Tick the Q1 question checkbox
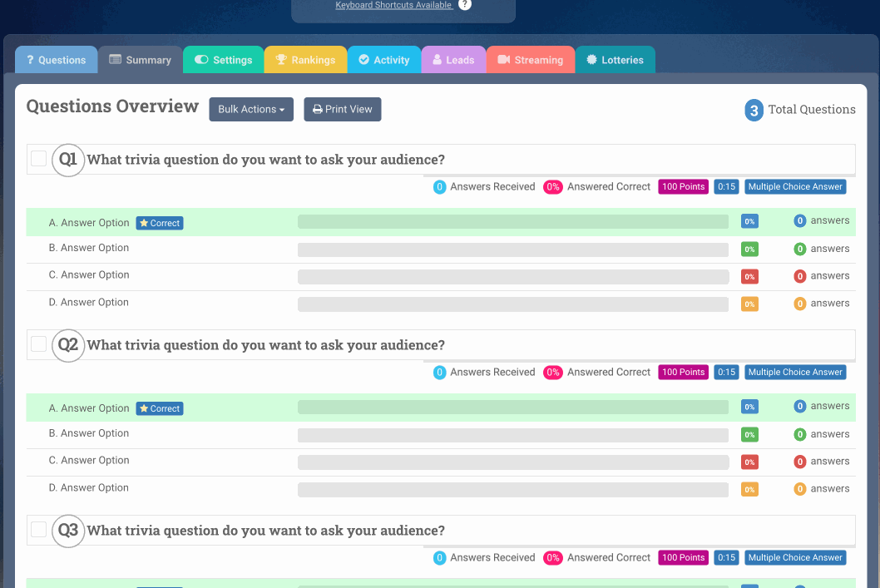880x588 pixels. (x=39, y=159)
